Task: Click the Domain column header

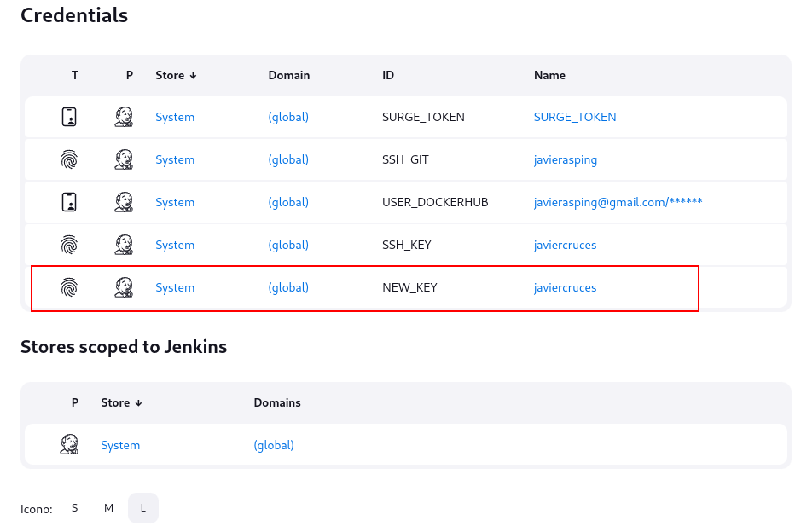Action: pos(289,76)
